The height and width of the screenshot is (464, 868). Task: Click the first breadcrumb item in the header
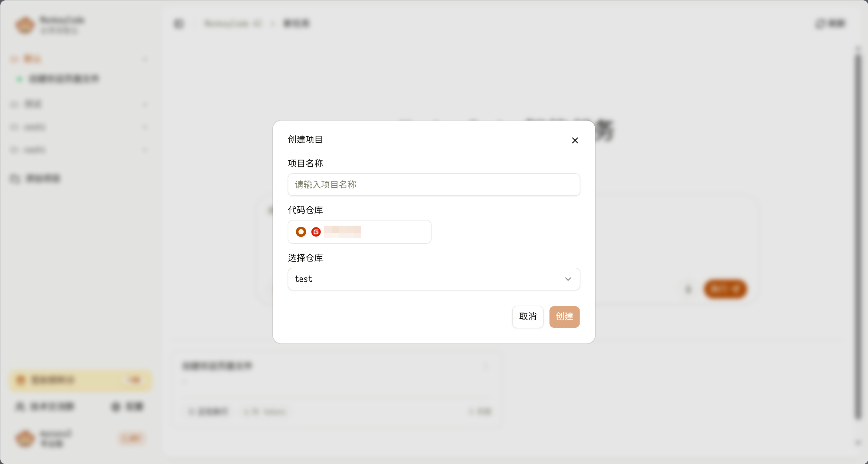(x=232, y=24)
